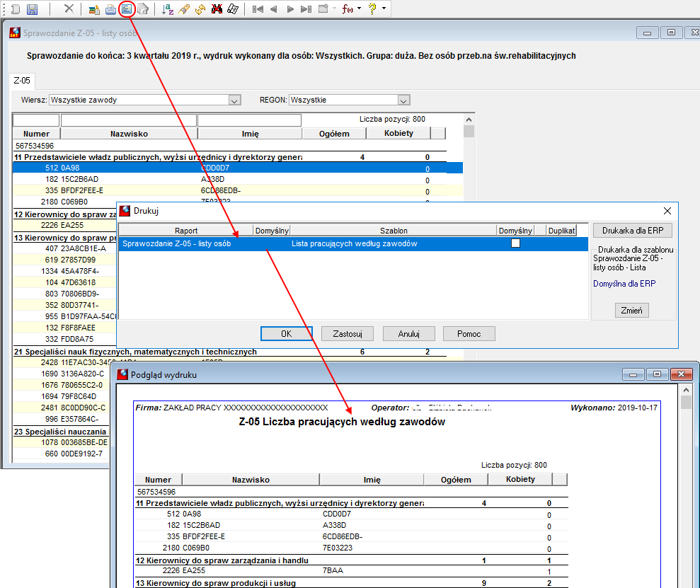Select row 132 F8F8FAEE

64,328
